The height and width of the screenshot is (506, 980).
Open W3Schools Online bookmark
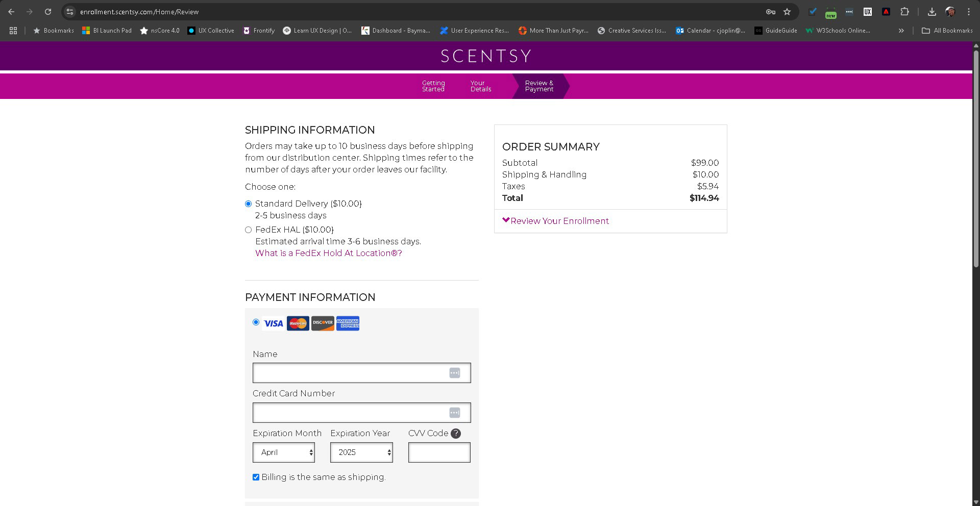point(838,31)
